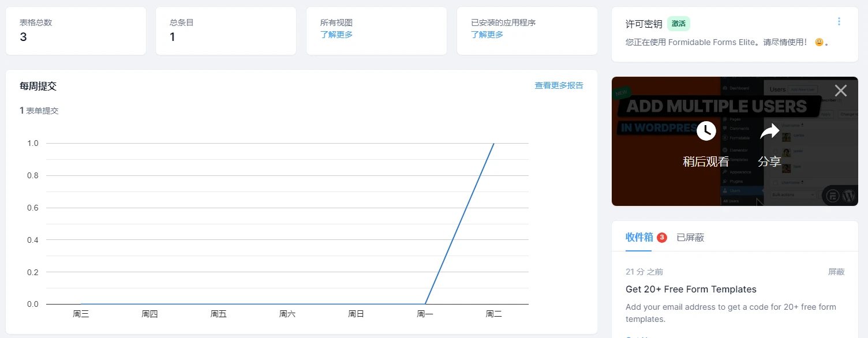Open the Get 20+ Free Form Templates message

click(x=691, y=289)
